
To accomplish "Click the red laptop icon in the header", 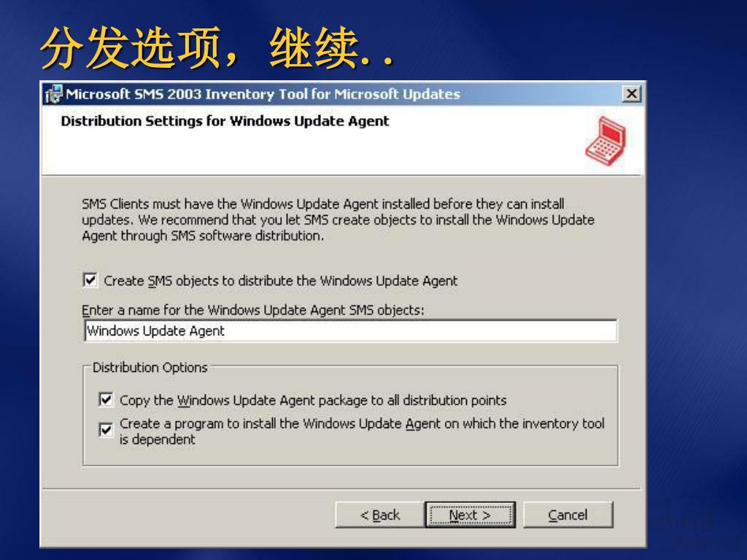I will tap(605, 141).
